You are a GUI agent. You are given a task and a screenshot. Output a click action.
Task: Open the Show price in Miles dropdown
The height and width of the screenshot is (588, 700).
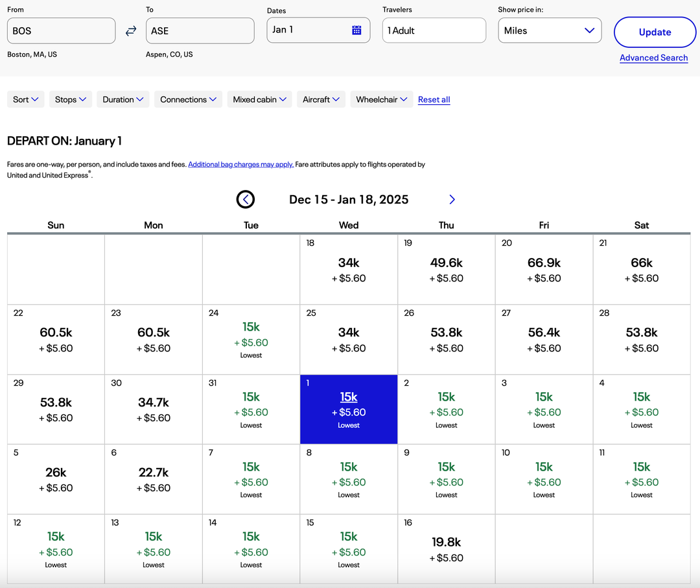pos(550,30)
